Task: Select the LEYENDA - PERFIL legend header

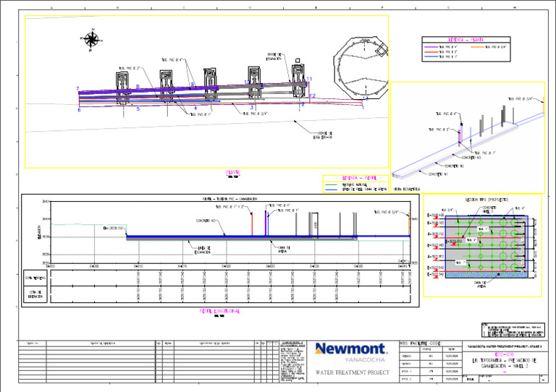Action: (x=360, y=178)
